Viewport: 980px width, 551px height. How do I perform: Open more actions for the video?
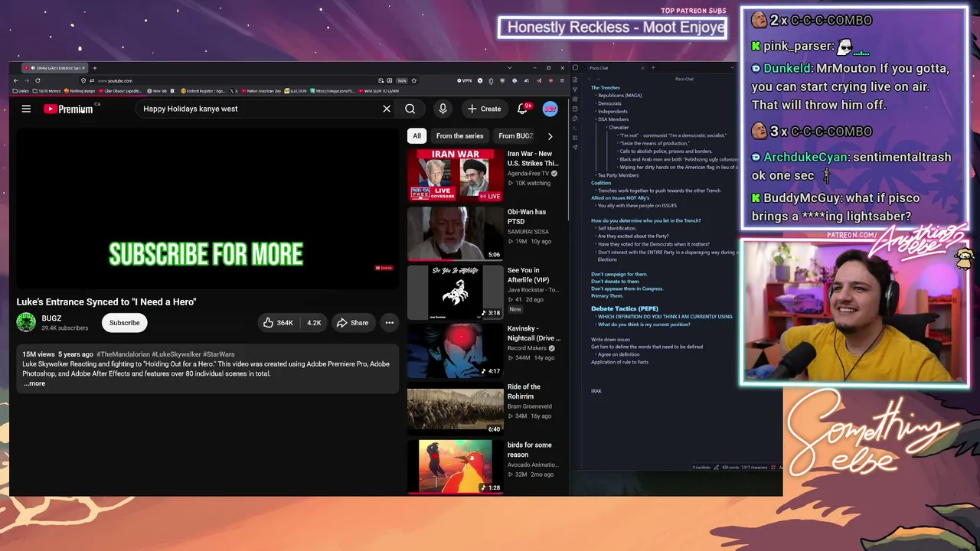pyautogui.click(x=389, y=323)
